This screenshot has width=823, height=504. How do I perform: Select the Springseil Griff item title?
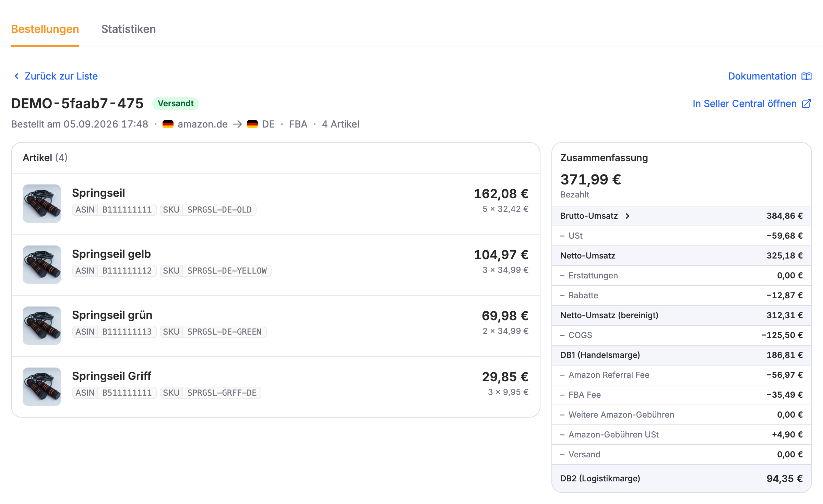click(x=111, y=376)
